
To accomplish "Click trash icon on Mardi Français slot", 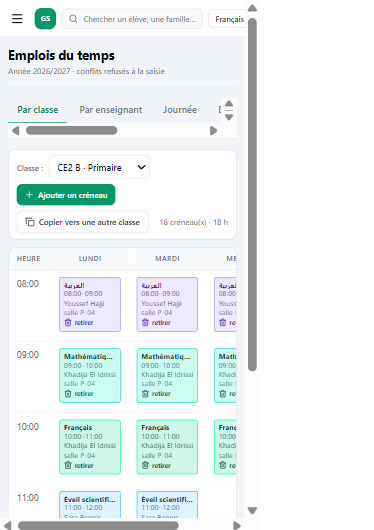I will 145,465.
